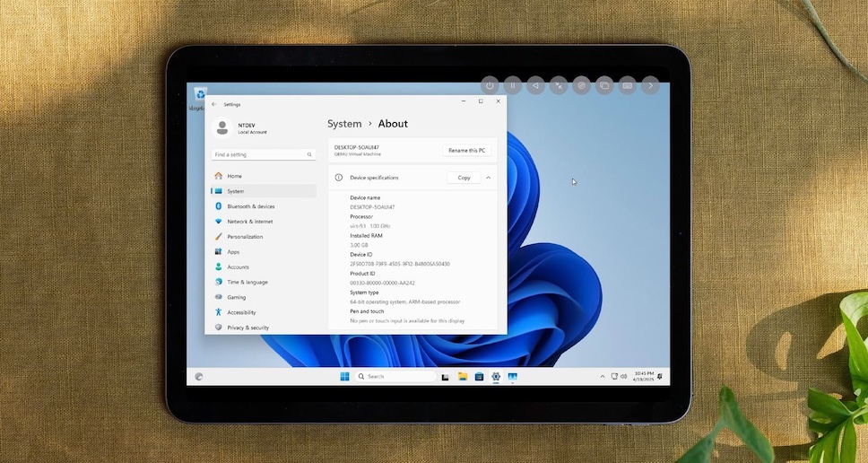Open Bluetooth & devices settings
Viewport: 868px width, 463px height.
click(251, 206)
